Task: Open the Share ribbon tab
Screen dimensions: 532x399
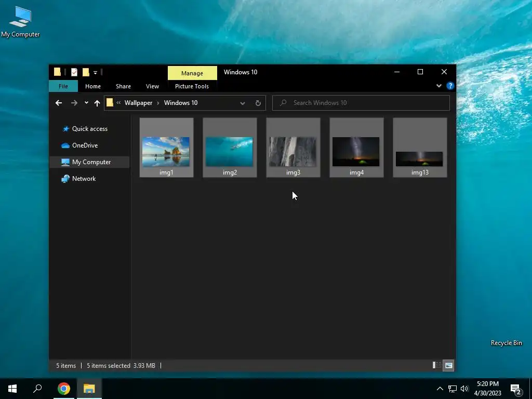Action: (124, 86)
